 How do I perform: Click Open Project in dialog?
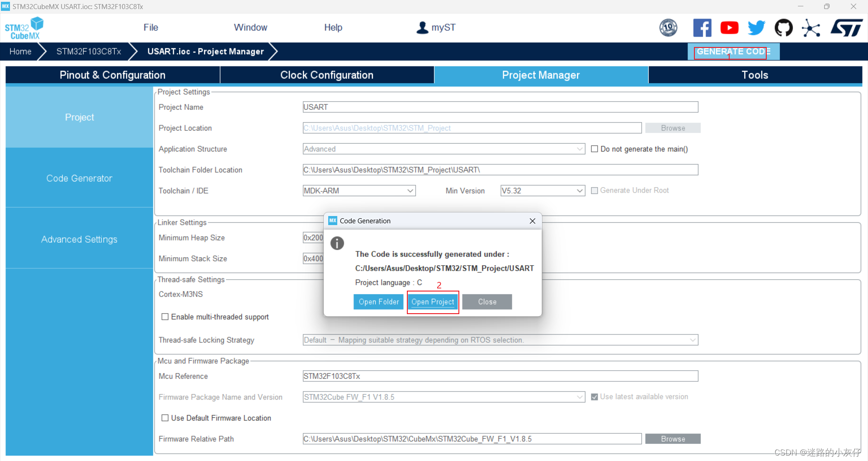[433, 302]
